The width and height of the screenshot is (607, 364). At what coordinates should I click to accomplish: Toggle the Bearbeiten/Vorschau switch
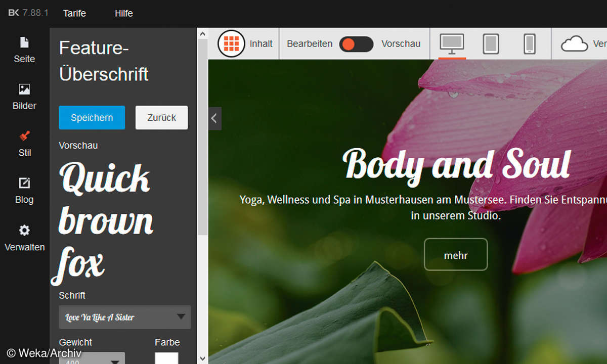(356, 44)
